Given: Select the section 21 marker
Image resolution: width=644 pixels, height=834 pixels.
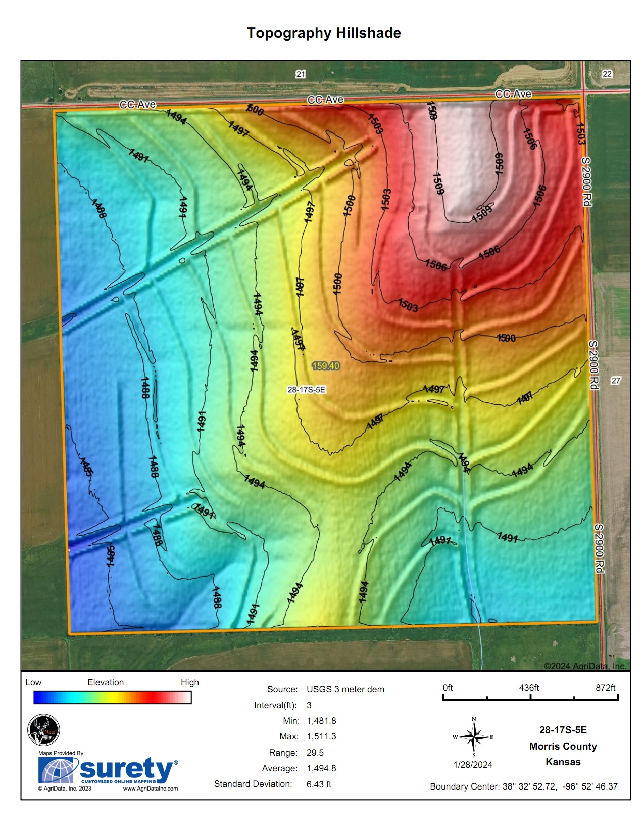Looking at the screenshot, I should click(301, 74).
